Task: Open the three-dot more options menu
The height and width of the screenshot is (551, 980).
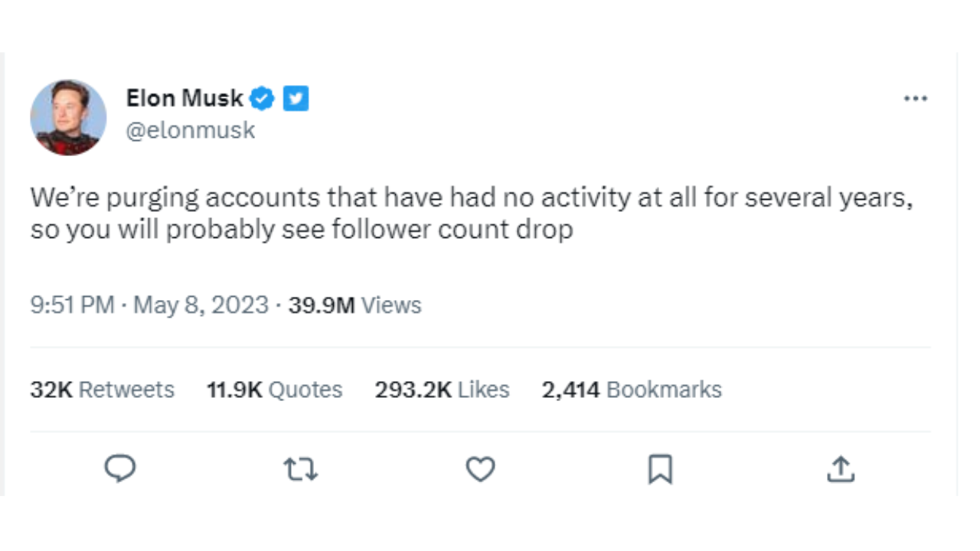Action: point(915,99)
